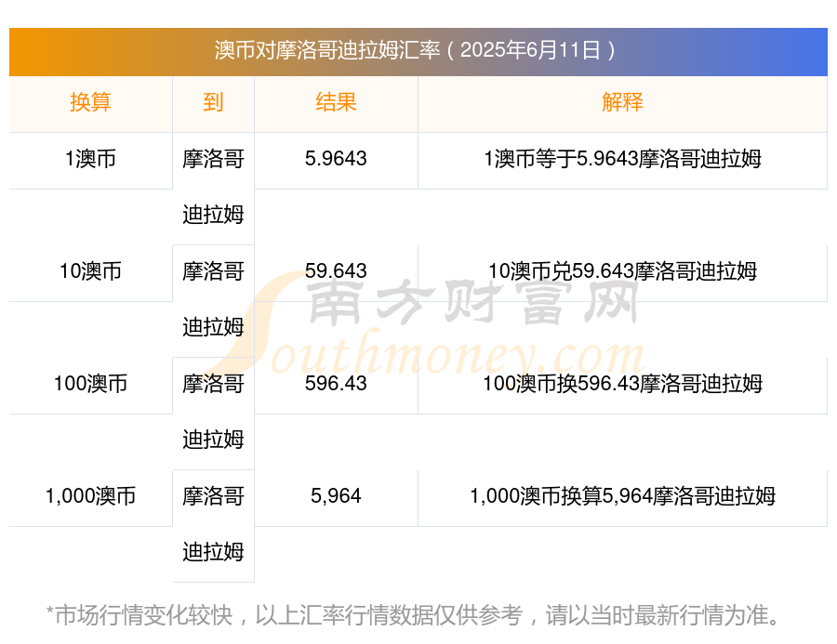
Task: Click the 解释 column header
Action: point(622,102)
